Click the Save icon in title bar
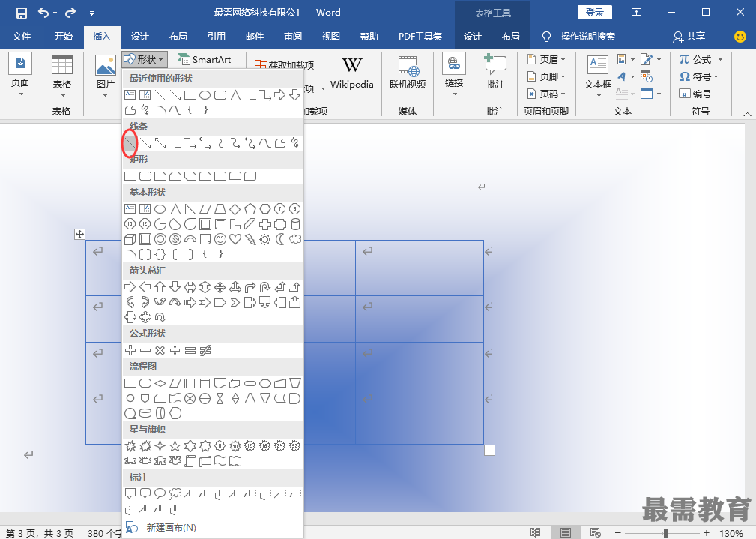The height and width of the screenshot is (539, 756). (22, 13)
